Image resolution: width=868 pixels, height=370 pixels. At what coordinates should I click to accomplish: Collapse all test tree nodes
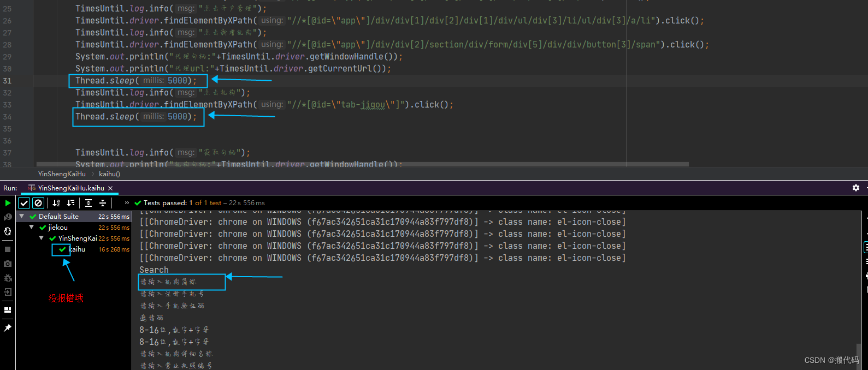point(103,203)
